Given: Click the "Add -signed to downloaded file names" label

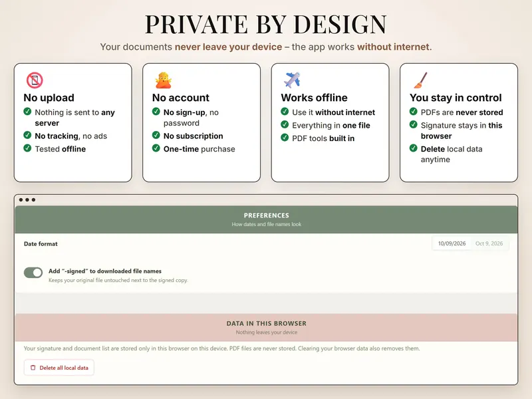Looking at the screenshot, I should pyautogui.click(x=105, y=271).
